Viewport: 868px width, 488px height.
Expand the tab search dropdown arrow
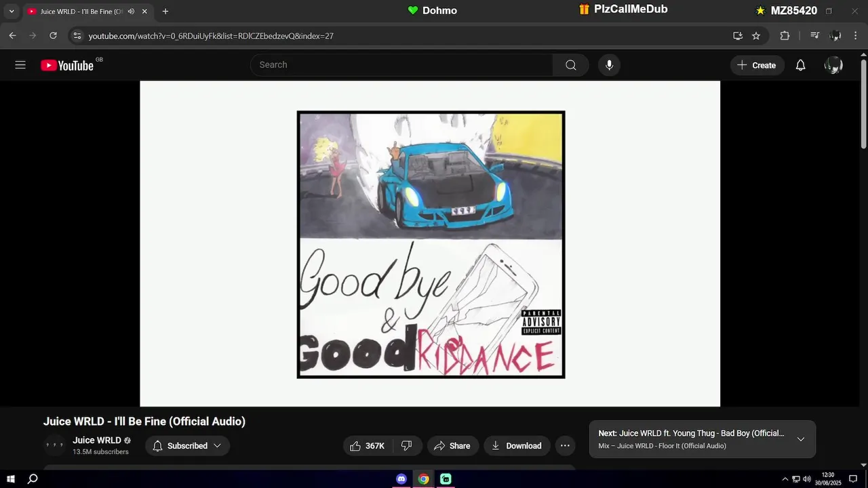coord(11,12)
